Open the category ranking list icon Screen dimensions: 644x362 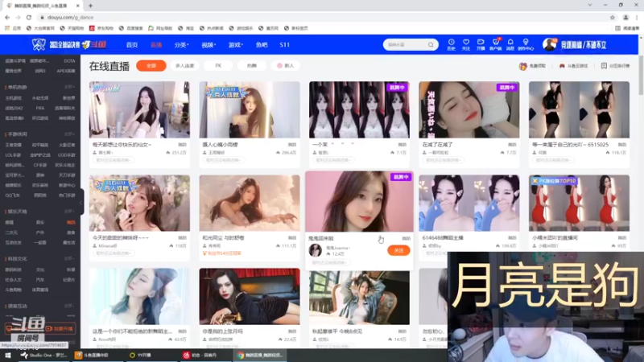pyautogui.click(x=604, y=66)
